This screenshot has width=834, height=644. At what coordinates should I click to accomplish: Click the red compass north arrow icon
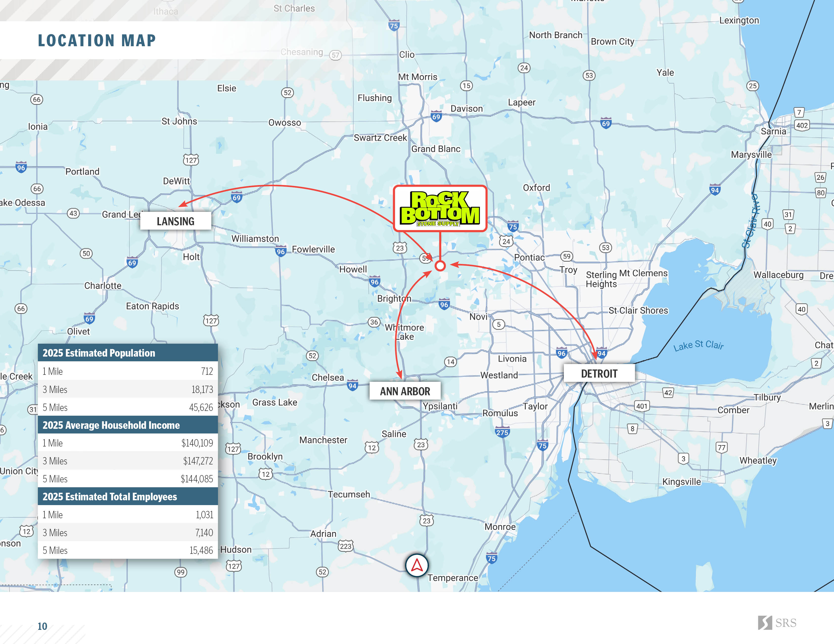pos(416,565)
